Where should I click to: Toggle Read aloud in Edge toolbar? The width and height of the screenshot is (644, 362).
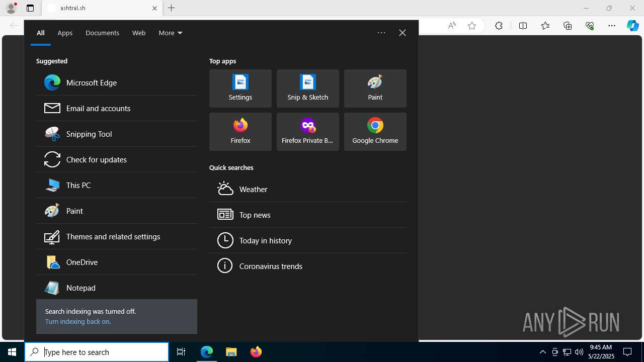coord(452,26)
